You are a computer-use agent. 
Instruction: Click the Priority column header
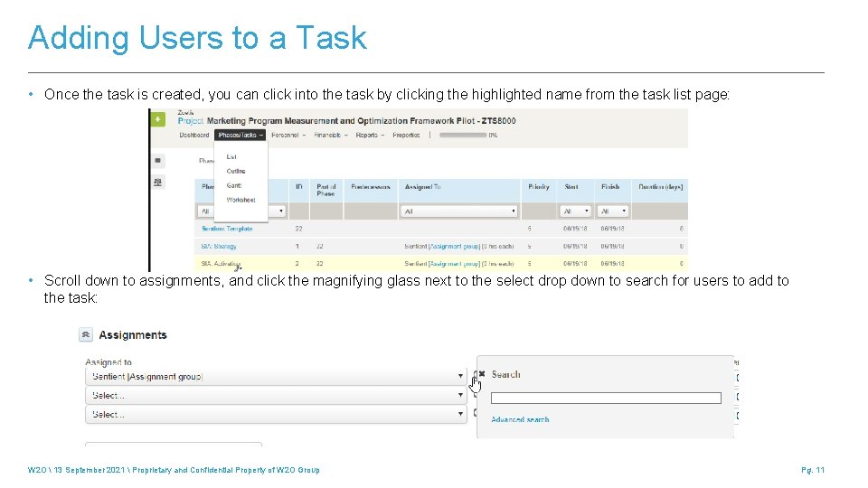[539, 187]
